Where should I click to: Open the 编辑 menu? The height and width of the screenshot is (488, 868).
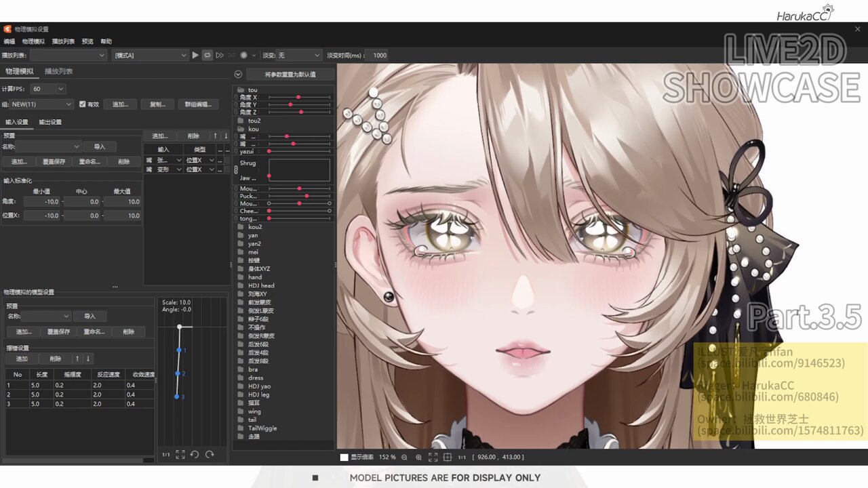pos(9,41)
